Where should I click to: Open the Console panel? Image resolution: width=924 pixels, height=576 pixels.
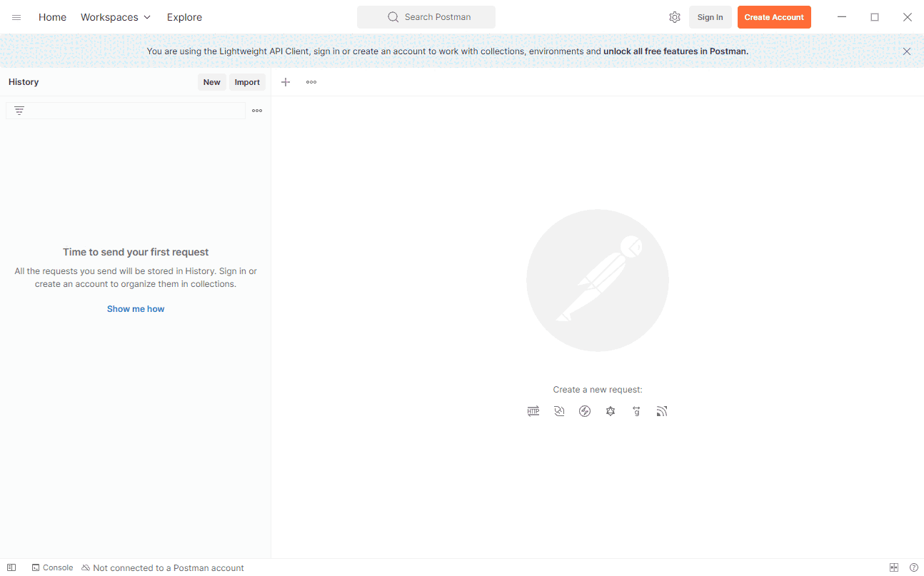52,567
